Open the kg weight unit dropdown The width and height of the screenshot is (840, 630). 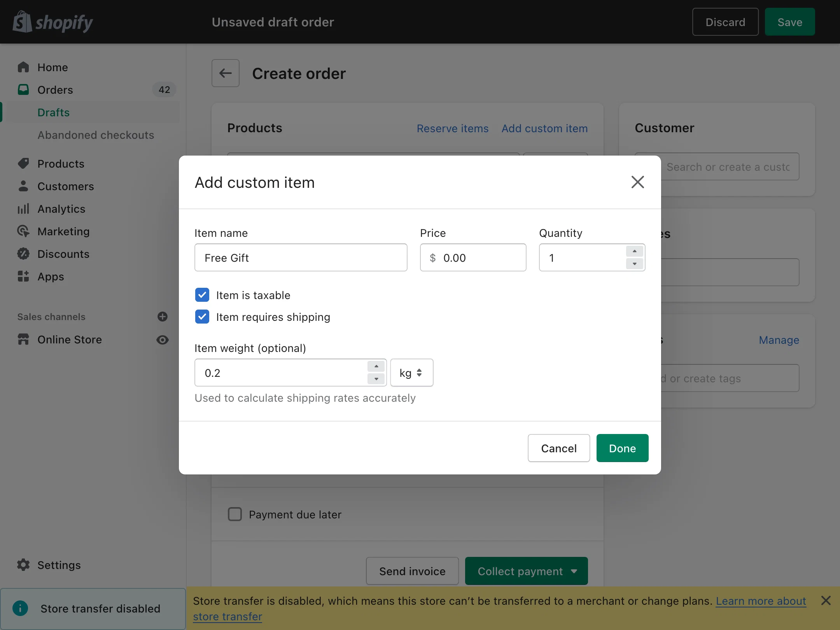(412, 373)
